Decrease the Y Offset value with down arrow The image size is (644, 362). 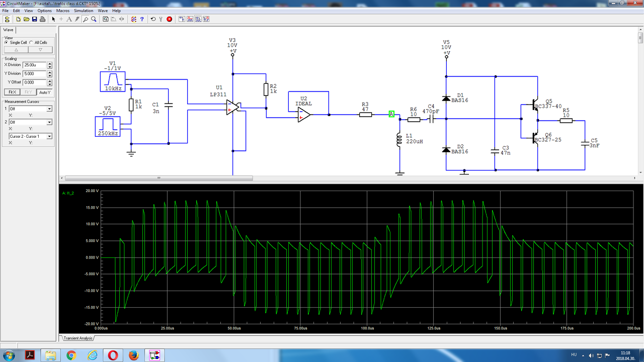[x=50, y=84]
